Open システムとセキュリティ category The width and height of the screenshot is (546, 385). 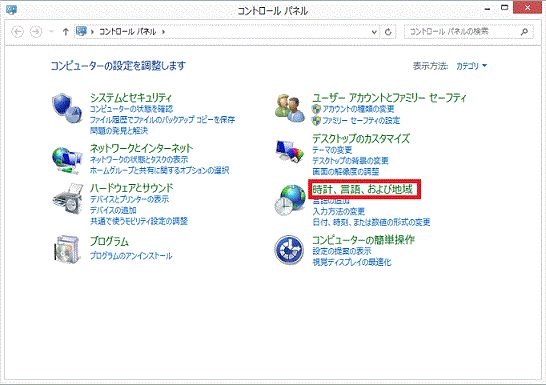[x=131, y=98]
